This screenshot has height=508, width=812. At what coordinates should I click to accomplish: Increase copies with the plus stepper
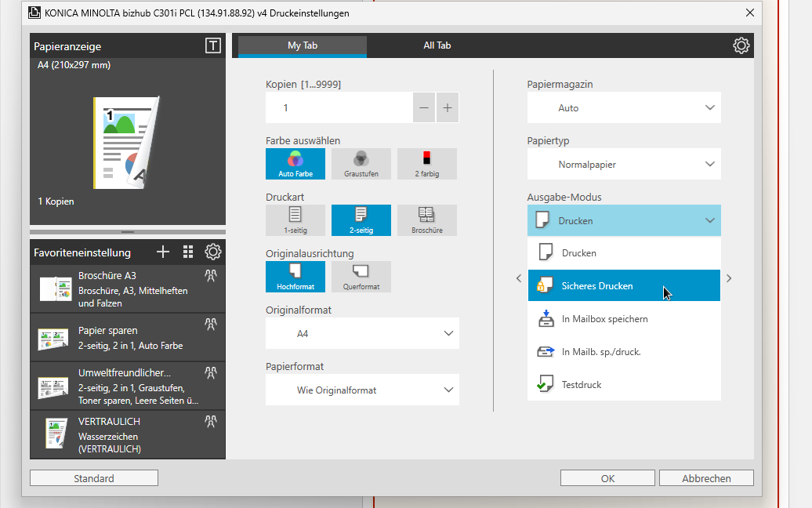447,108
